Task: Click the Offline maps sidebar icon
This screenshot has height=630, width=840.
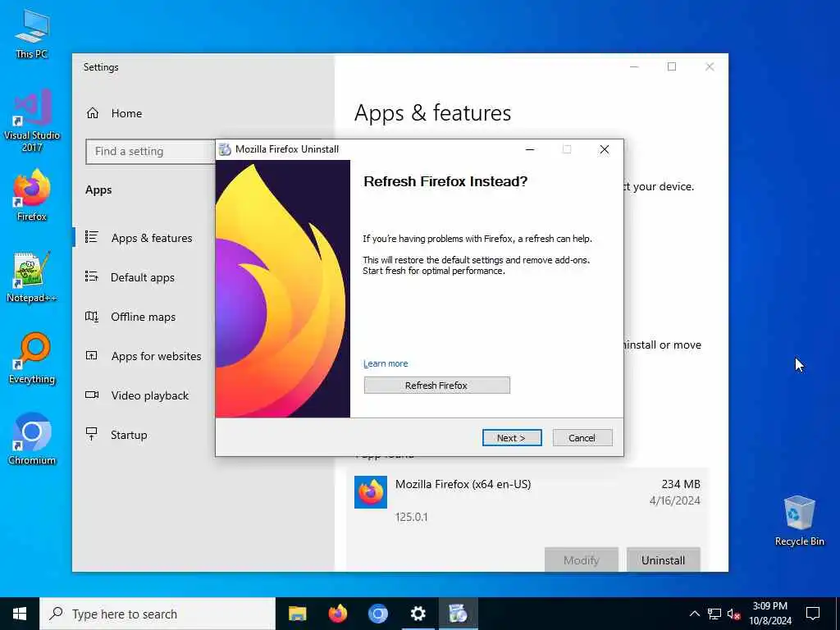Action: (92, 316)
